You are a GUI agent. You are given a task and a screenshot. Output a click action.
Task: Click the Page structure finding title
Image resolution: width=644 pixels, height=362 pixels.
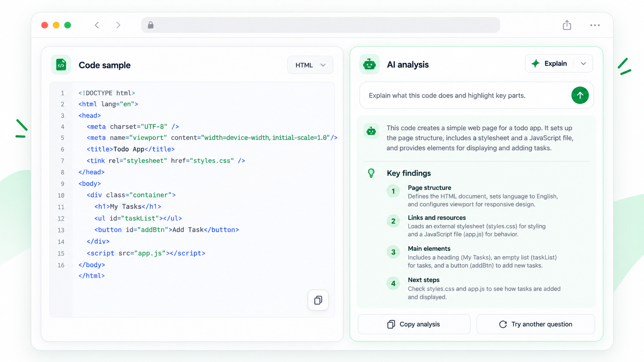pos(429,188)
